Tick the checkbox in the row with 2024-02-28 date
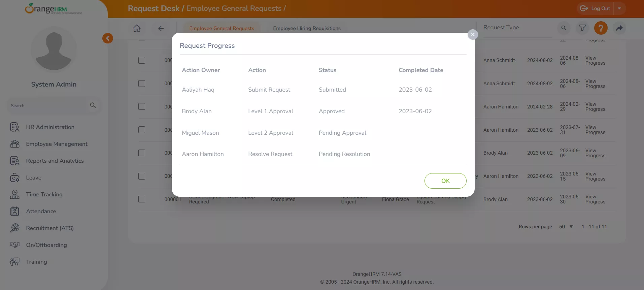 (x=142, y=106)
